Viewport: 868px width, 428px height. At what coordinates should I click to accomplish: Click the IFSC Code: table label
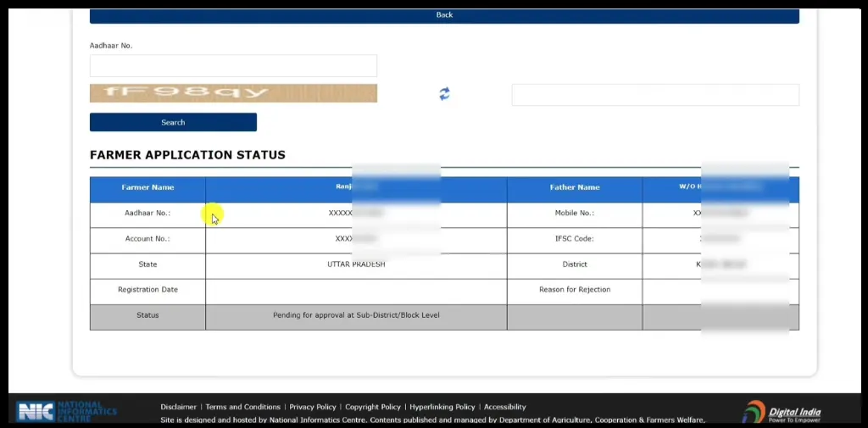coord(575,239)
